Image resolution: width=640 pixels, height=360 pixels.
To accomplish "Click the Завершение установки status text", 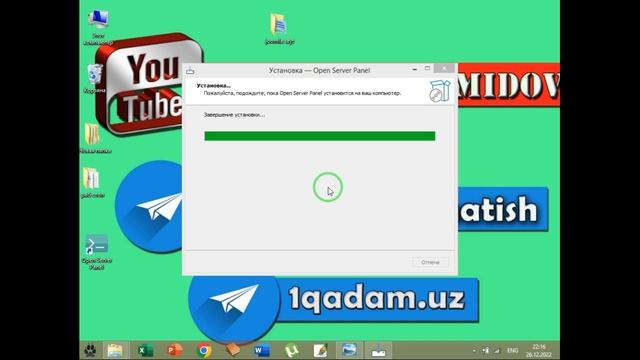I will point(234,115).
